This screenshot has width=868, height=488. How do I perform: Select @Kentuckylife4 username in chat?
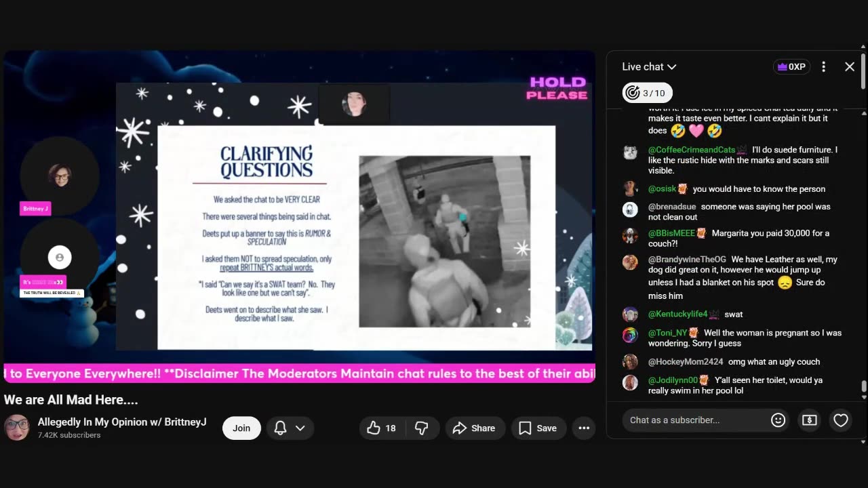(677, 314)
